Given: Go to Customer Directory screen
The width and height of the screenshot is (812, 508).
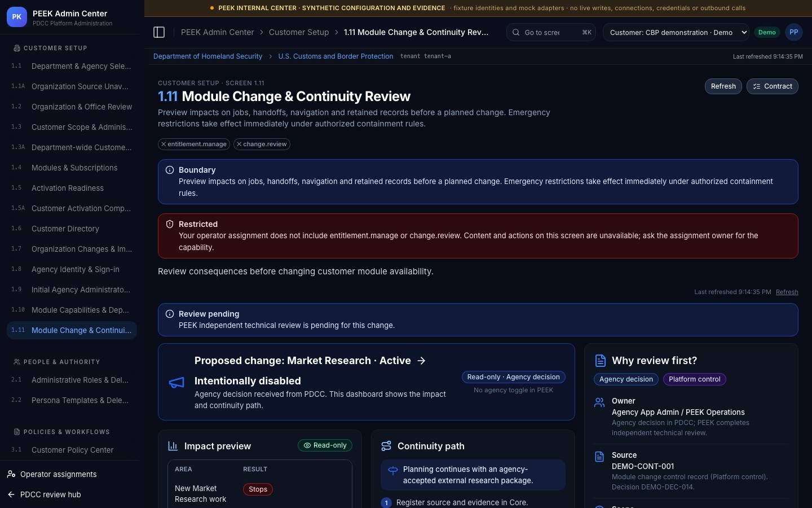Looking at the screenshot, I should pos(72,229).
